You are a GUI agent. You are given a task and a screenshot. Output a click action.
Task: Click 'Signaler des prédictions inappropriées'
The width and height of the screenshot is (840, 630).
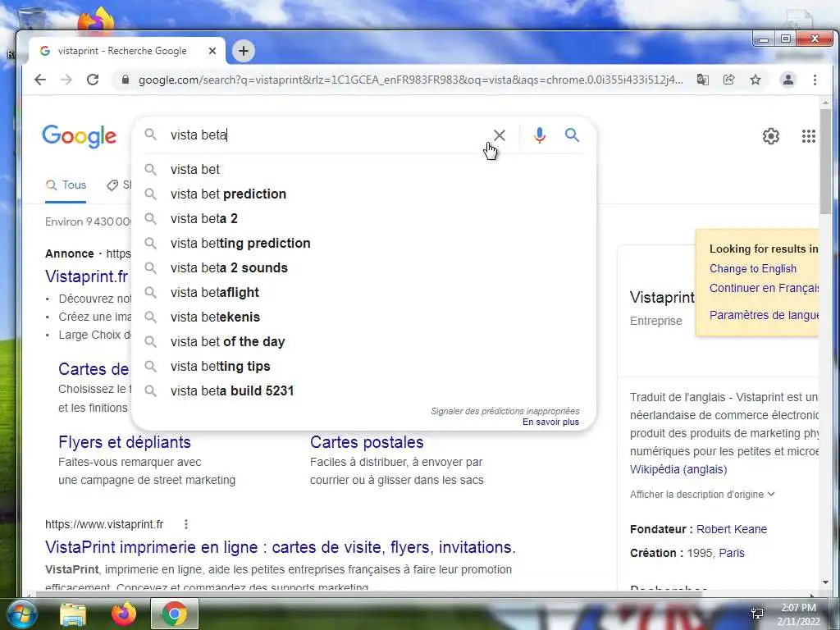505,411
